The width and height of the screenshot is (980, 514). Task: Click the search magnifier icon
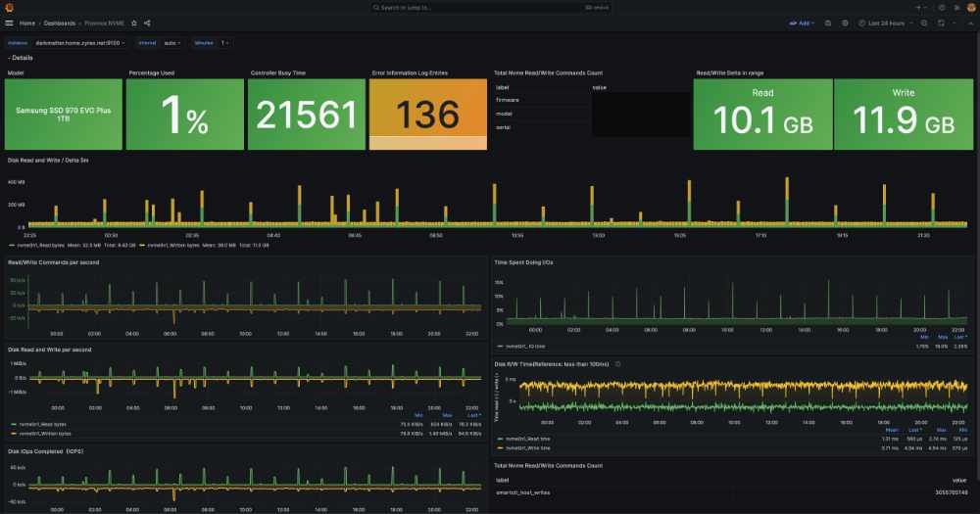(376, 8)
